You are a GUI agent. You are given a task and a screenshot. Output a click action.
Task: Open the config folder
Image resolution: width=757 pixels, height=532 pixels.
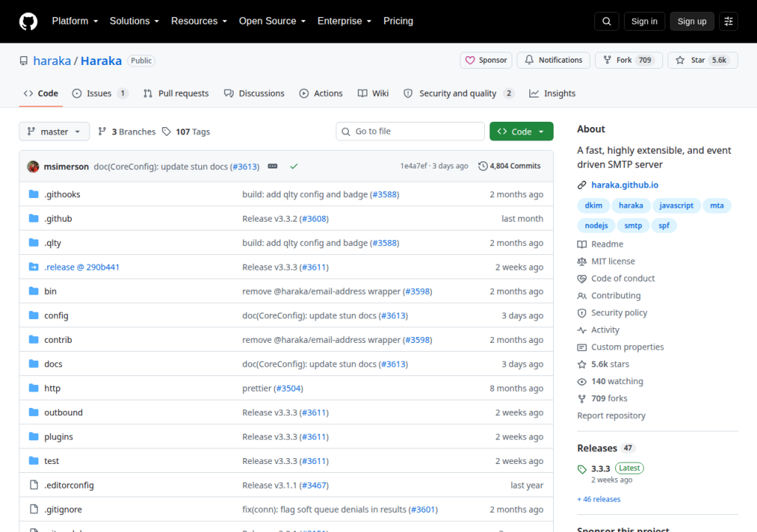[x=56, y=316]
